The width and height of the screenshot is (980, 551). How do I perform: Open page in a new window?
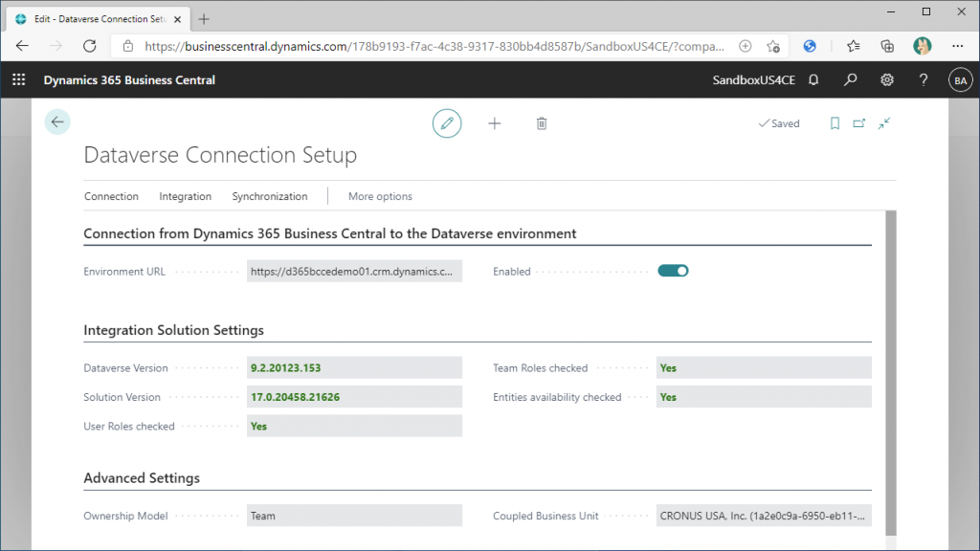[859, 123]
